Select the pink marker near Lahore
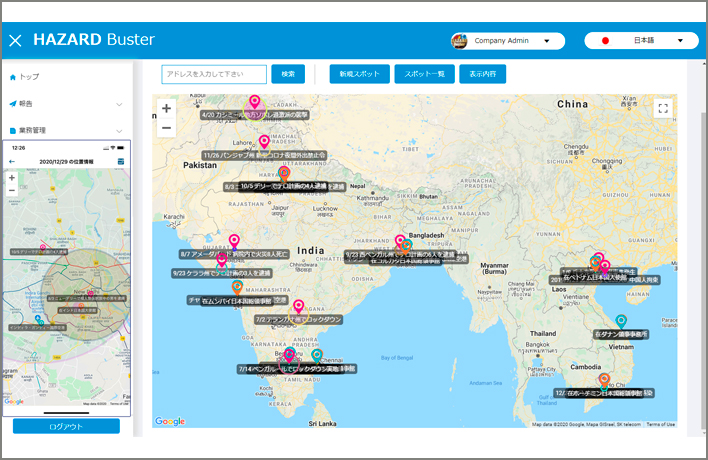Screen dimensions: 708x460 264,141
